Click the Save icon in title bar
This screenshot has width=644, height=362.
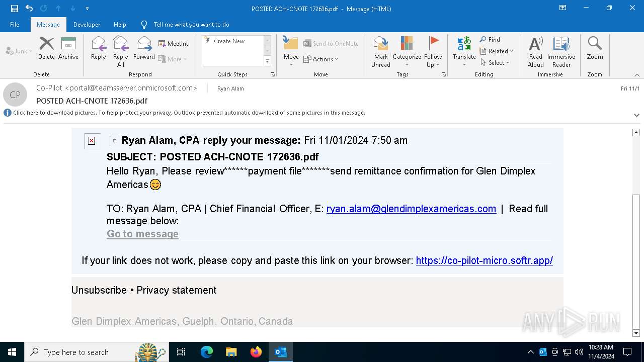coord(14,9)
